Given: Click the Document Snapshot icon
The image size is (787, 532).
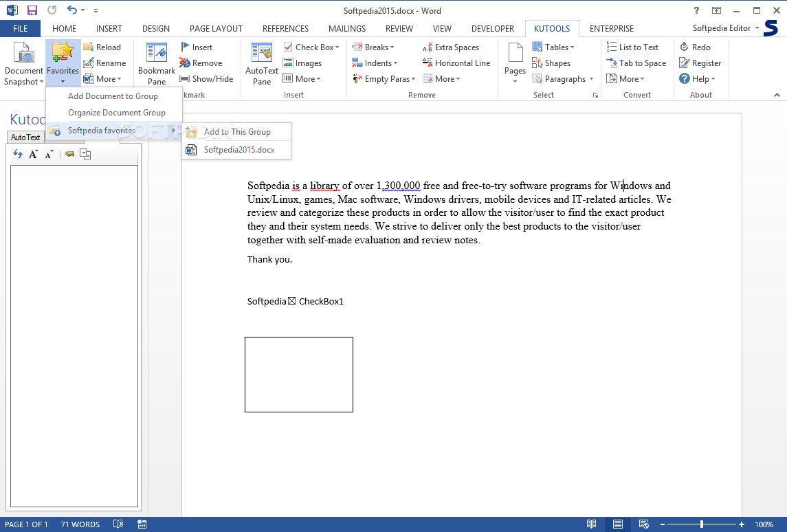Looking at the screenshot, I should pos(23,54).
